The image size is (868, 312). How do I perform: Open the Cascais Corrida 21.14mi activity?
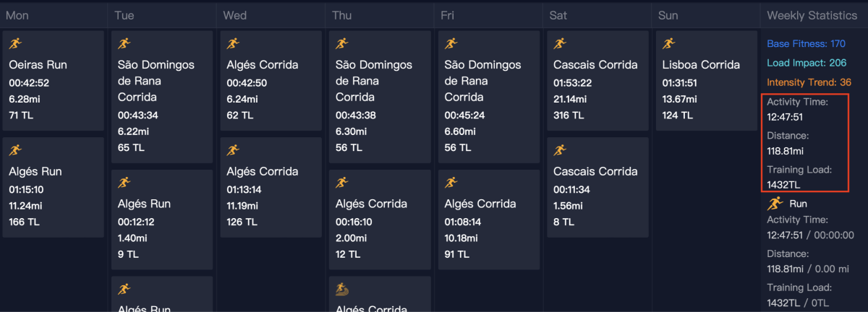click(597, 80)
